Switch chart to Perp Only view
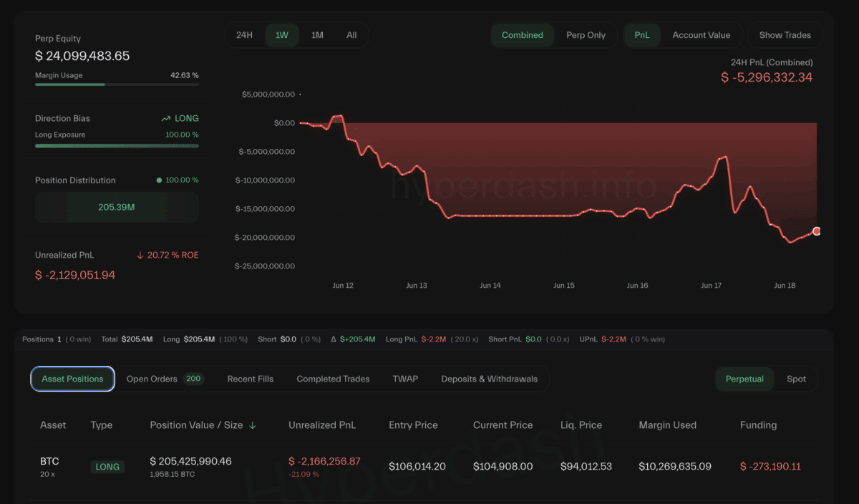 click(x=586, y=35)
